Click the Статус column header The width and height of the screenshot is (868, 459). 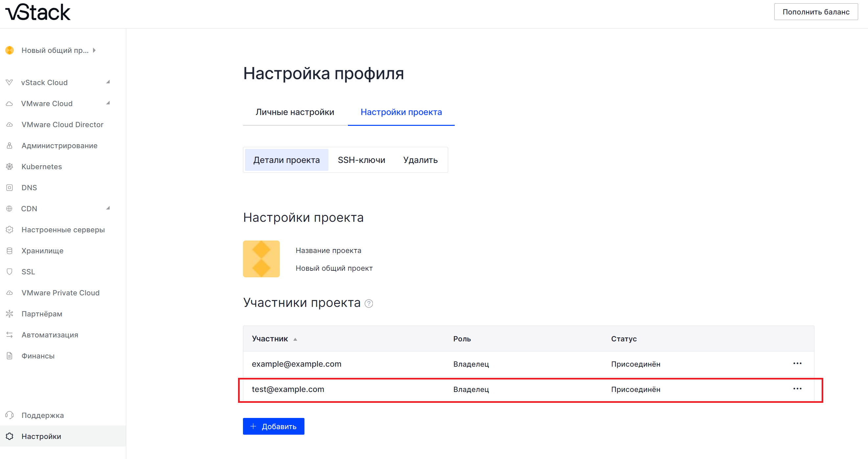point(624,339)
